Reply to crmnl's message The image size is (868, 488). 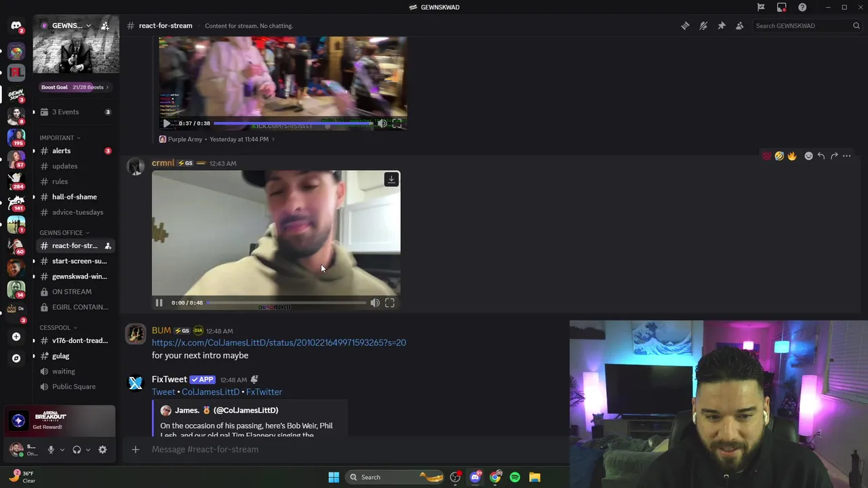click(x=821, y=156)
